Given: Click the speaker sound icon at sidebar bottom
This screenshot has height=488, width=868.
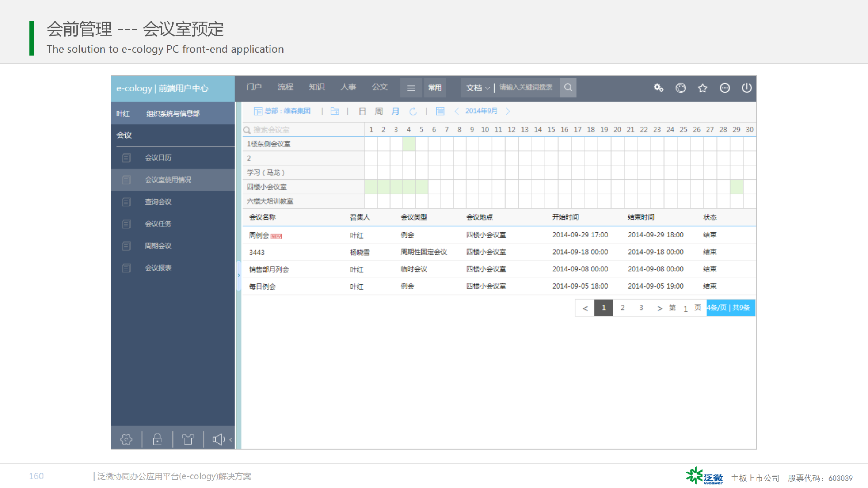Looking at the screenshot, I should (x=219, y=439).
